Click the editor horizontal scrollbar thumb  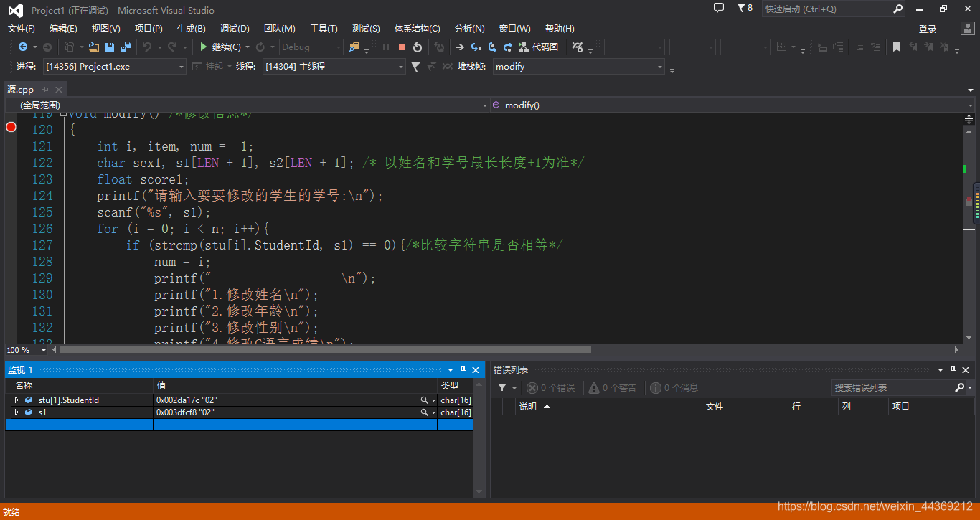click(x=325, y=350)
